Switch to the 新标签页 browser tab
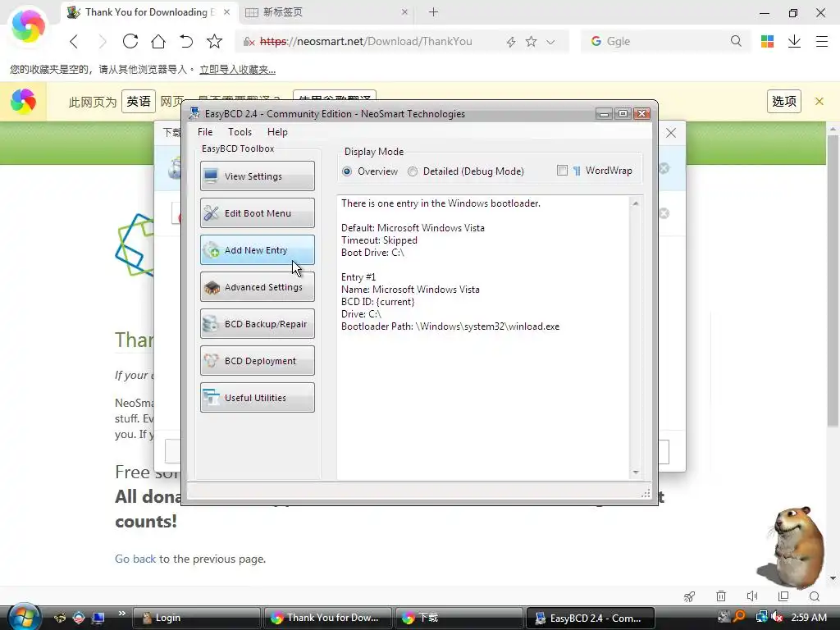840x630 pixels. 326,12
